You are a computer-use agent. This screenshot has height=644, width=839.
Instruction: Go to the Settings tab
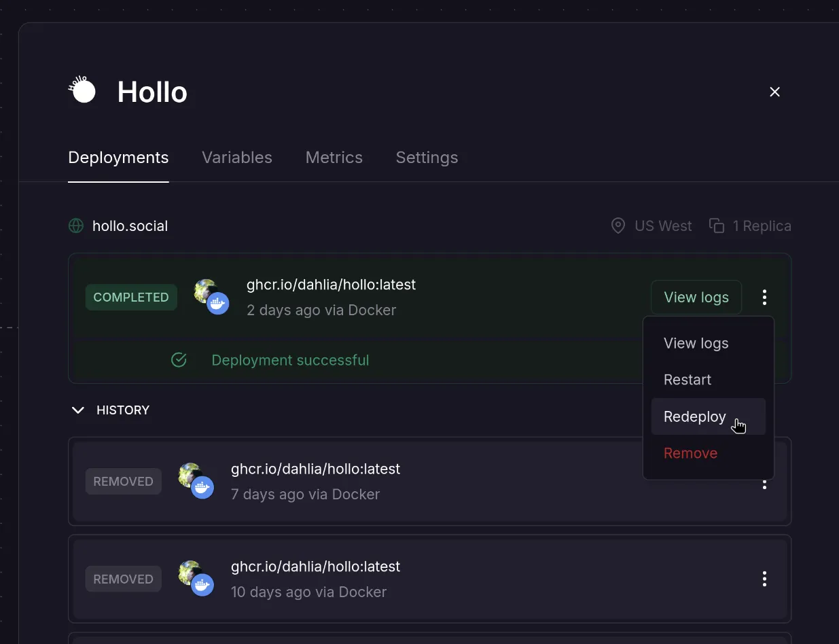427,158
